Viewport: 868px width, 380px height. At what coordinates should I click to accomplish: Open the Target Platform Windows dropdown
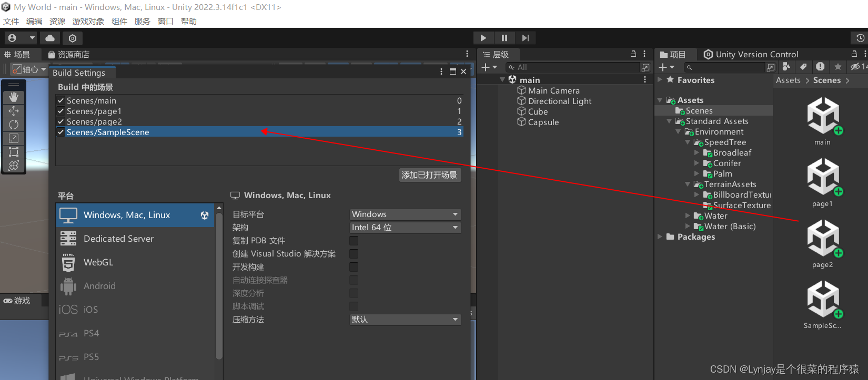point(405,214)
